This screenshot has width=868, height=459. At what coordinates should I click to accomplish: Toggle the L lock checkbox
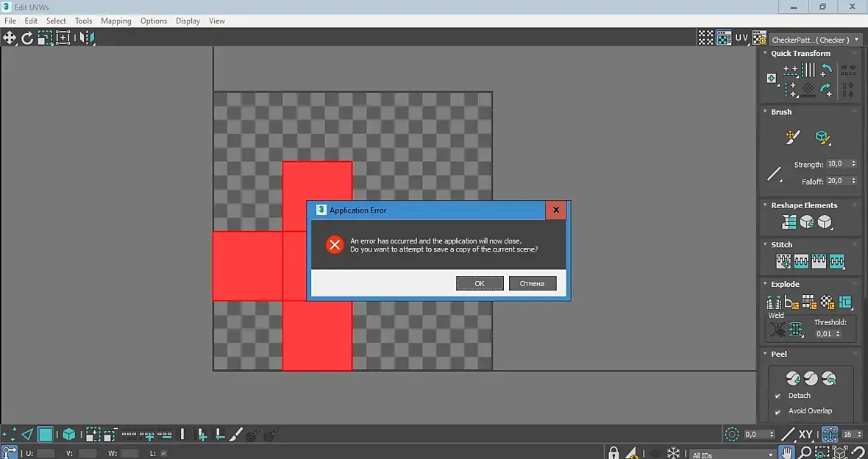coord(164,453)
